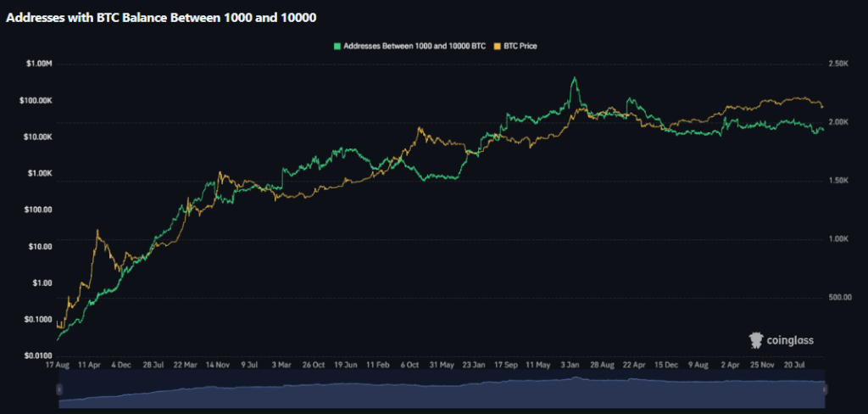
Task: Click the $0.0100 left axis label
Action: click(38, 355)
